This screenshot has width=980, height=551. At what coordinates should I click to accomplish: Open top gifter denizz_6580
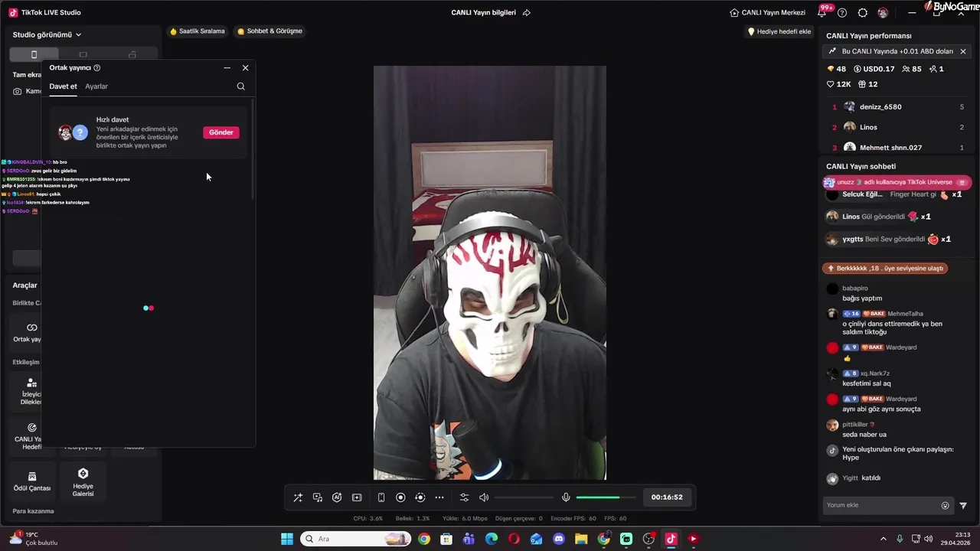897,107
